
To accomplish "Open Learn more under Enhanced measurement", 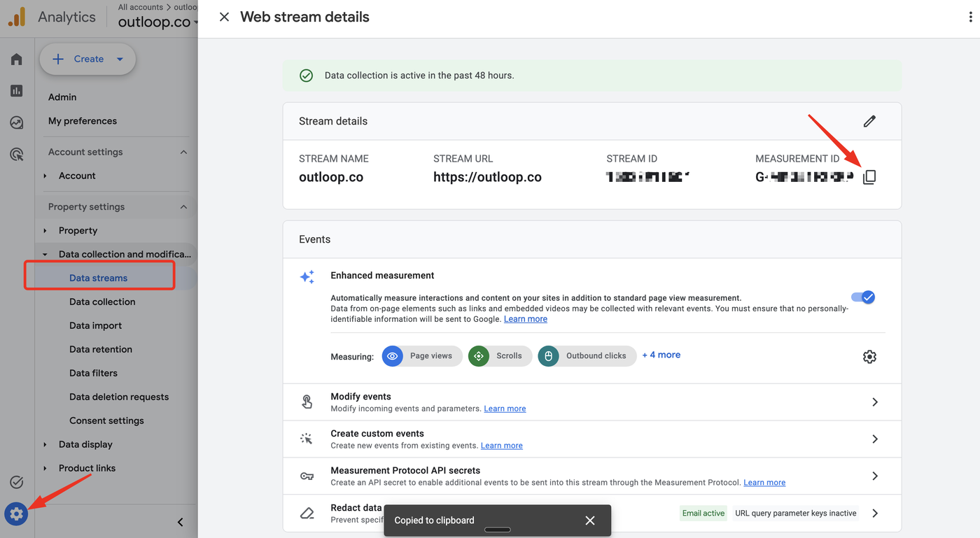I will pyautogui.click(x=526, y=319).
